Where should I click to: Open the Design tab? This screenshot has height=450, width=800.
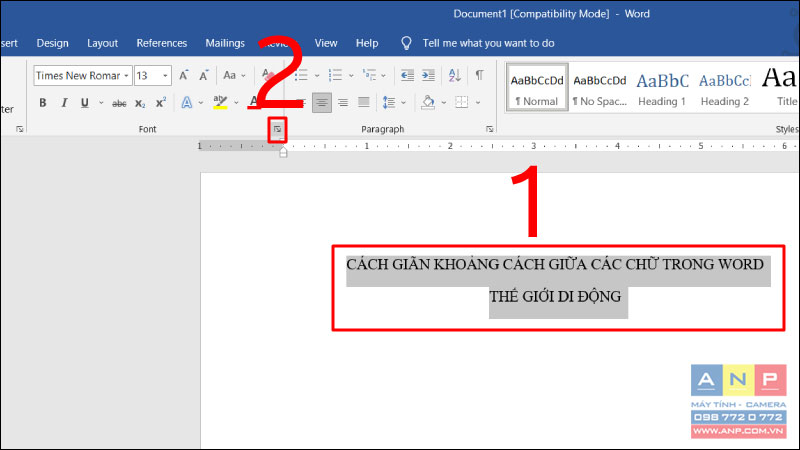click(x=53, y=43)
